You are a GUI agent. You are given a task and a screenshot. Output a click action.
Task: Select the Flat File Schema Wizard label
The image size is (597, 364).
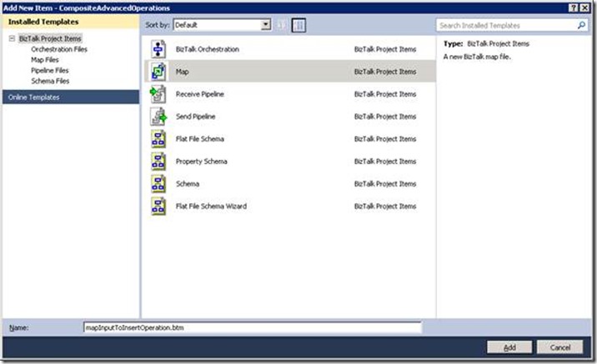211,206
